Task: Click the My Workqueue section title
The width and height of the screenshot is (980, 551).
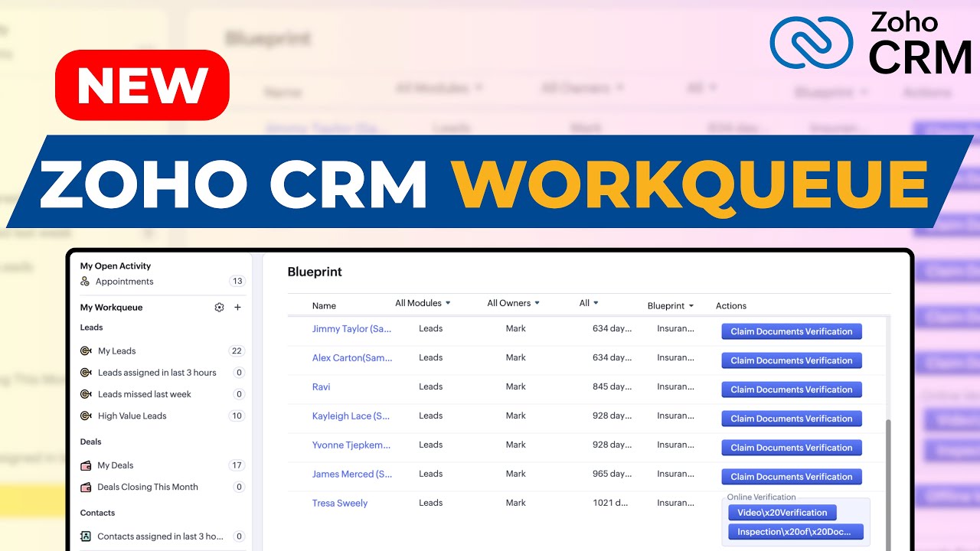Action: [x=111, y=308]
